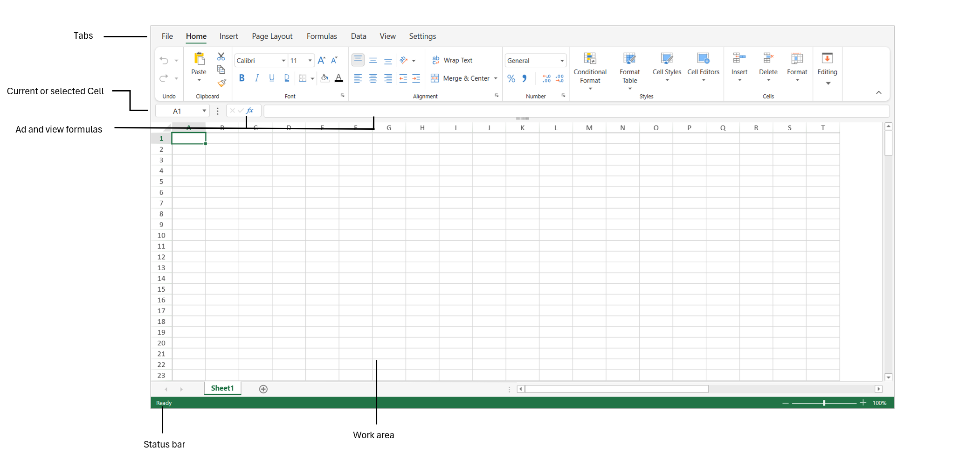This screenshot has height=469, width=980.
Task: Add a new sheet with plus icon
Action: pyautogui.click(x=263, y=389)
